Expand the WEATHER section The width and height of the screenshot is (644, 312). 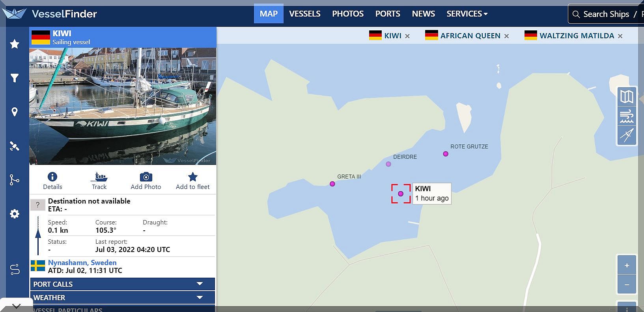coord(122,297)
